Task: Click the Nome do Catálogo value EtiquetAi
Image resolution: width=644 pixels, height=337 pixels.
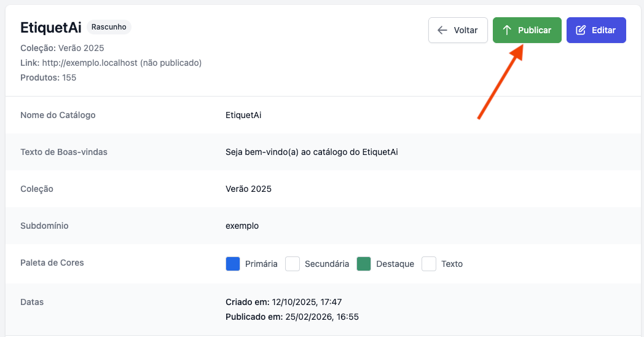Action: tap(243, 115)
